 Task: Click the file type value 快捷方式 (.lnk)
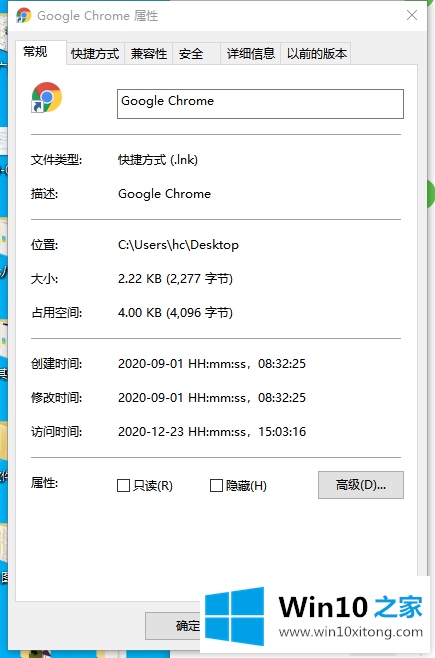[158, 160]
